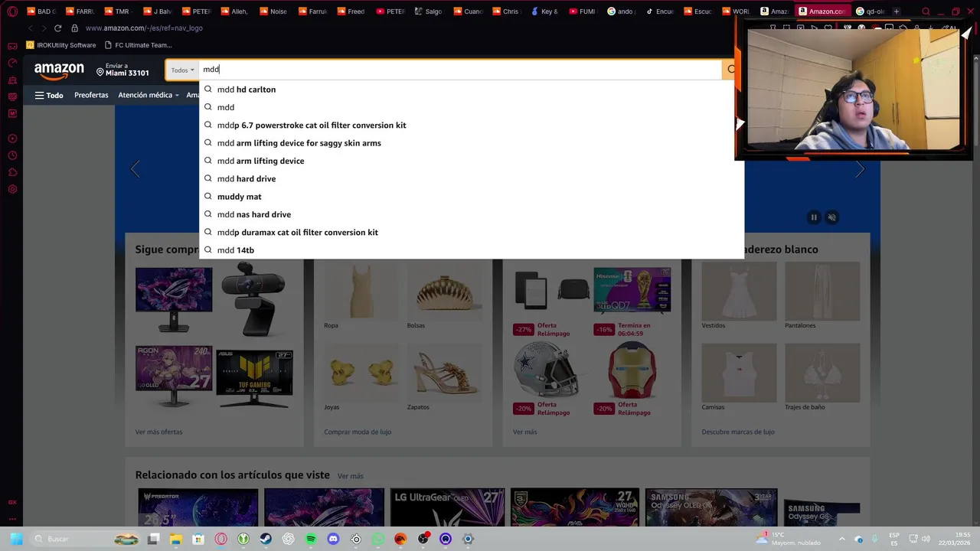Open Preofertas navigation link

[x=91, y=95]
